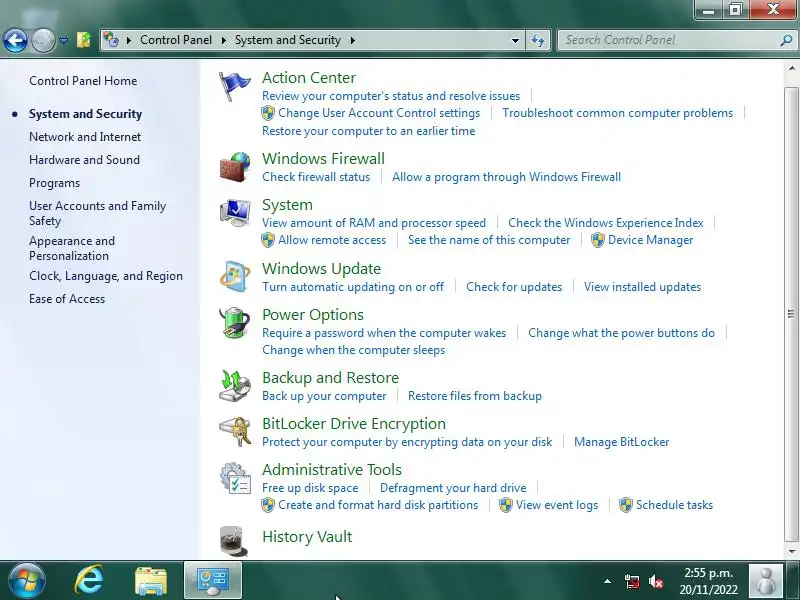The image size is (800, 600).
Task: Open the History Vault icon
Action: click(234, 541)
